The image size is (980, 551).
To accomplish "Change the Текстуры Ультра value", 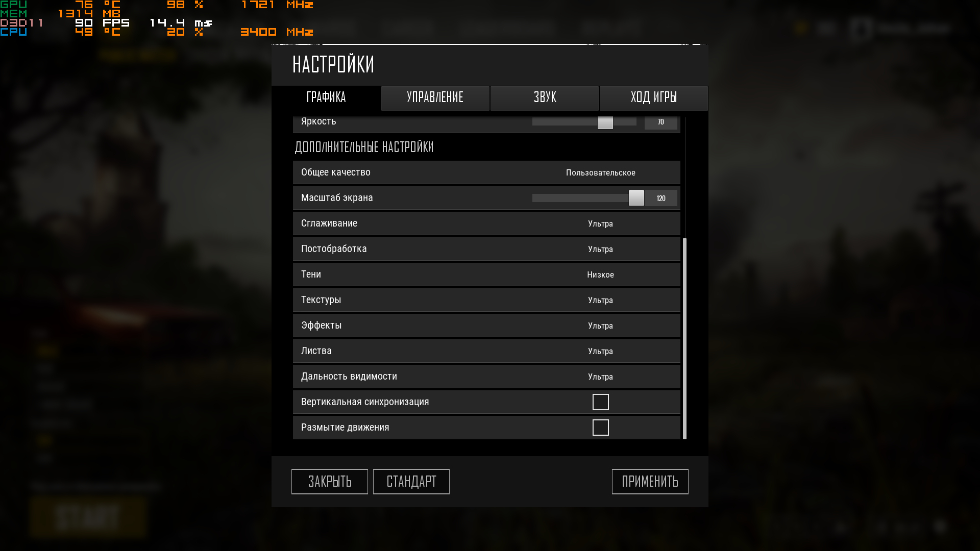I will coord(601,300).
